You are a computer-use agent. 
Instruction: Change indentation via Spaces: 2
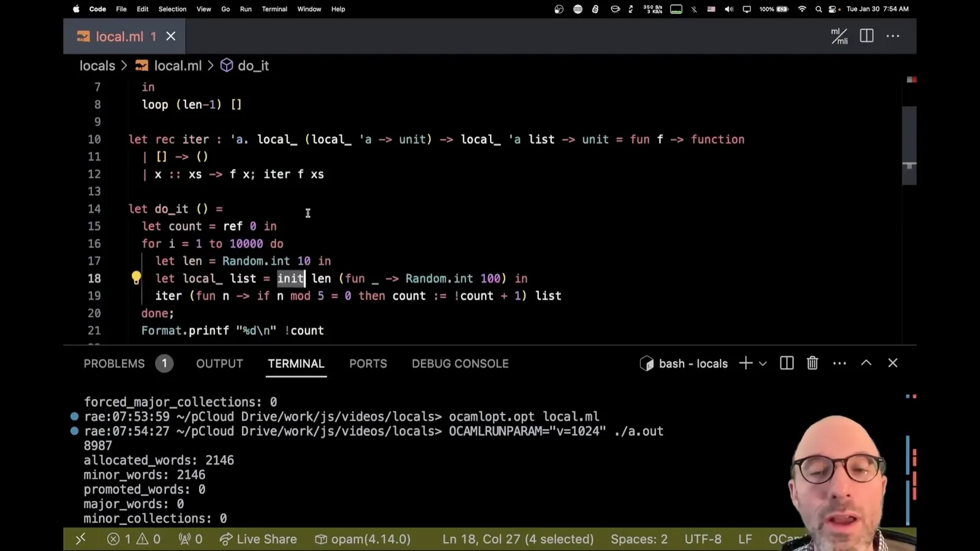(639, 539)
